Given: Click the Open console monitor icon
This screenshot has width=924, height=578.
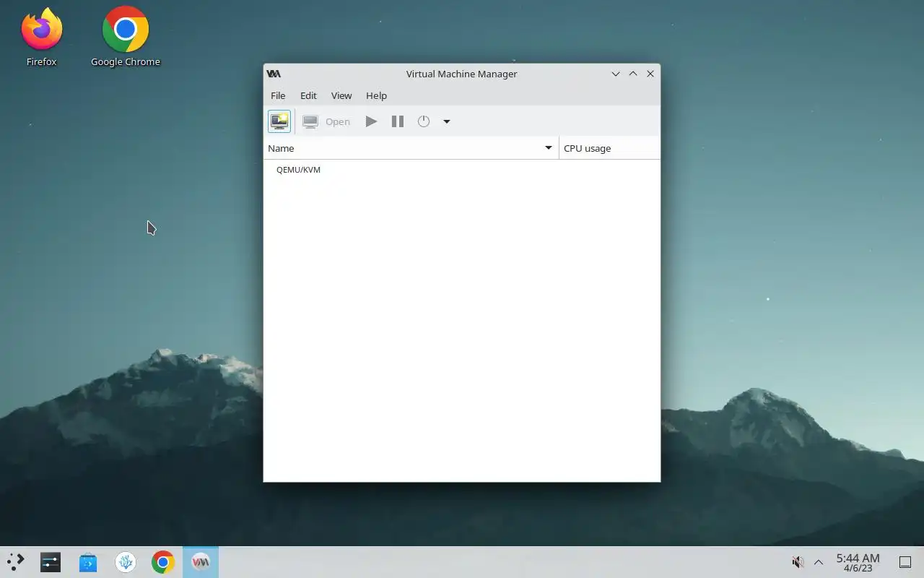Looking at the screenshot, I should point(310,121).
